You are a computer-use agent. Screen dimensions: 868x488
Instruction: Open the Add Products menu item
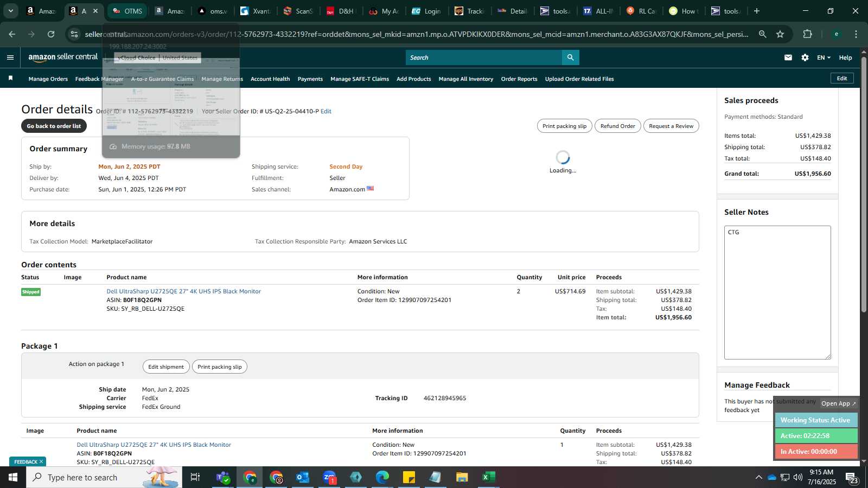(x=414, y=79)
